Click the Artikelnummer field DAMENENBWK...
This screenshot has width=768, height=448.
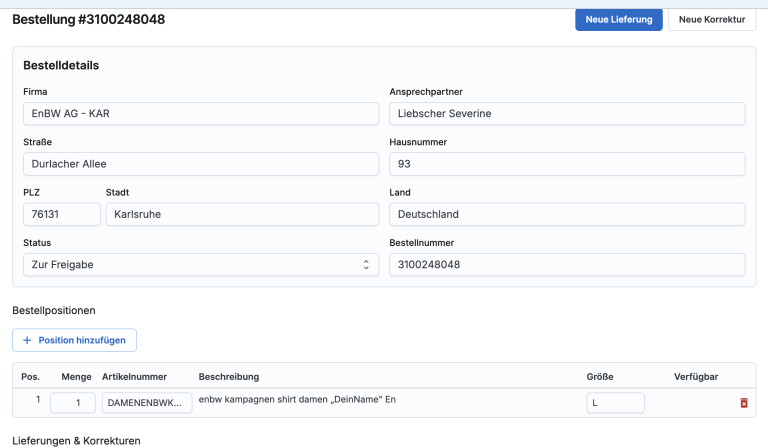pyautogui.click(x=148, y=402)
